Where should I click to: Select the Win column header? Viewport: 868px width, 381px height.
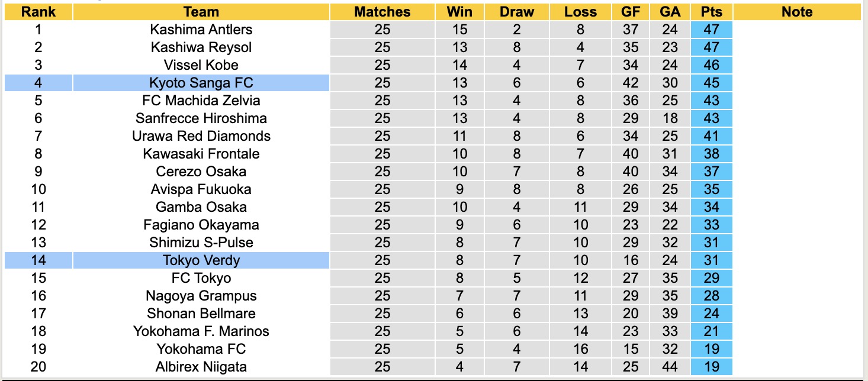(460, 12)
